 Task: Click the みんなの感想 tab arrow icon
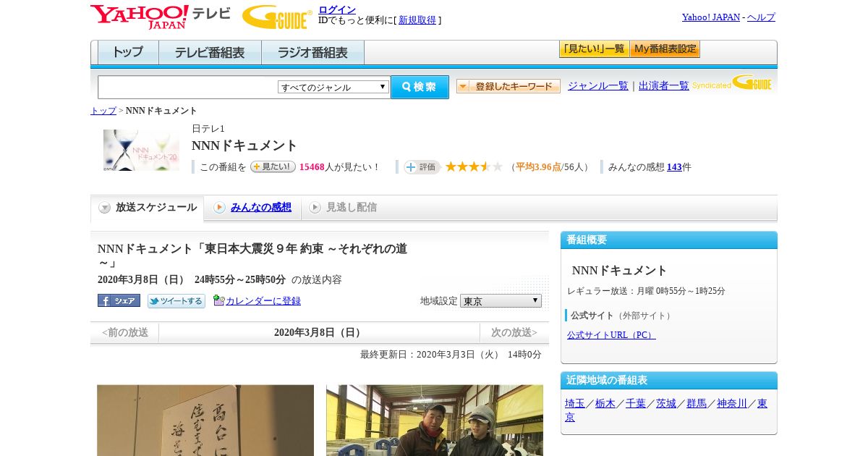(219, 208)
